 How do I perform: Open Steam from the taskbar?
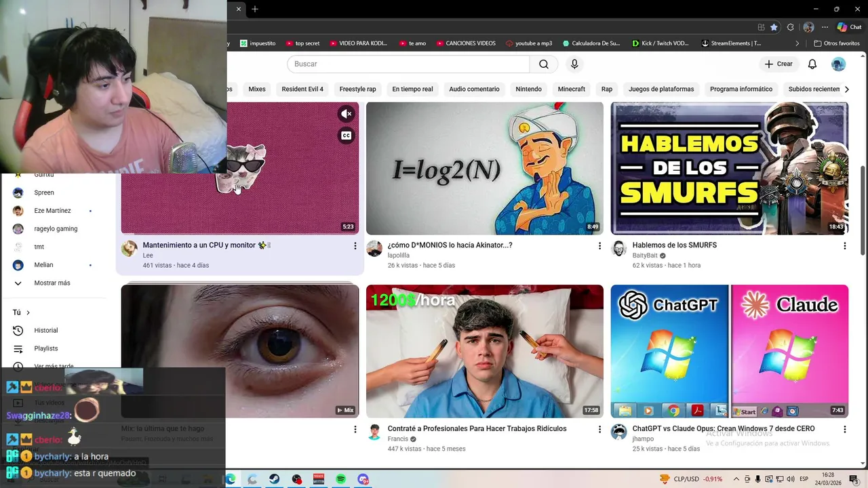click(275, 479)
